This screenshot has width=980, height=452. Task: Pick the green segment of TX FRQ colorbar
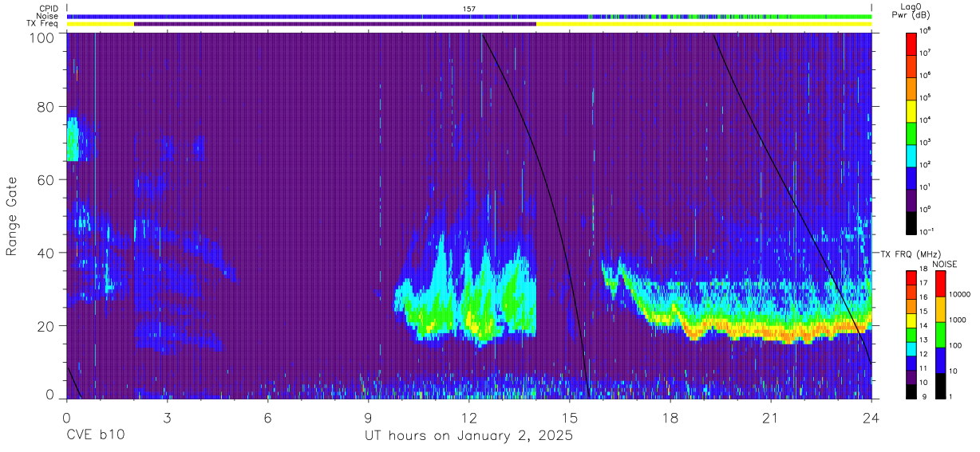click(911, 335)
